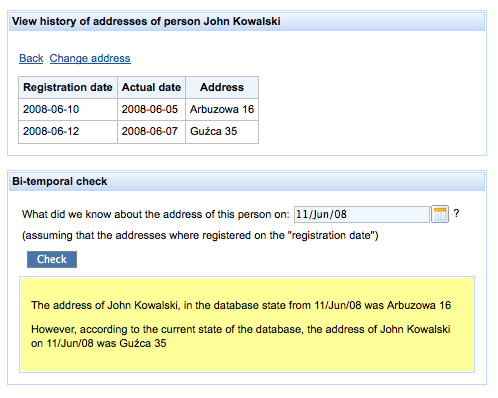
Task: Click the Arbuzowa 16 address cell
Action: point(222,109)
